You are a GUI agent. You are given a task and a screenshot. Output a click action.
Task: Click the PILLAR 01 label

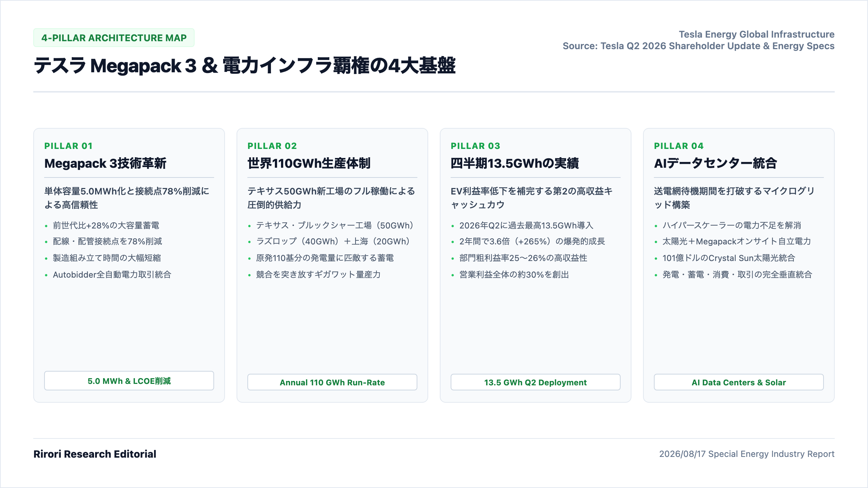68,146
